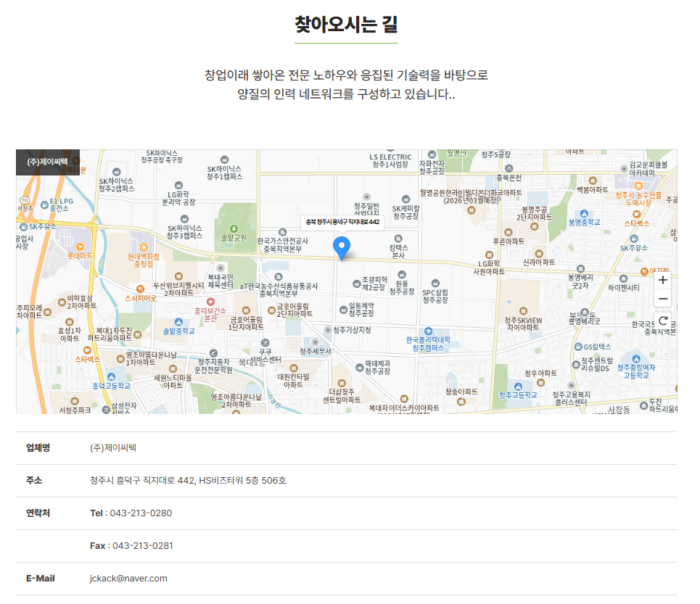700x604 pixels.
Task: Select 봉명중학교 school icon
Action: pyautogui.click(x=584, y=214)
